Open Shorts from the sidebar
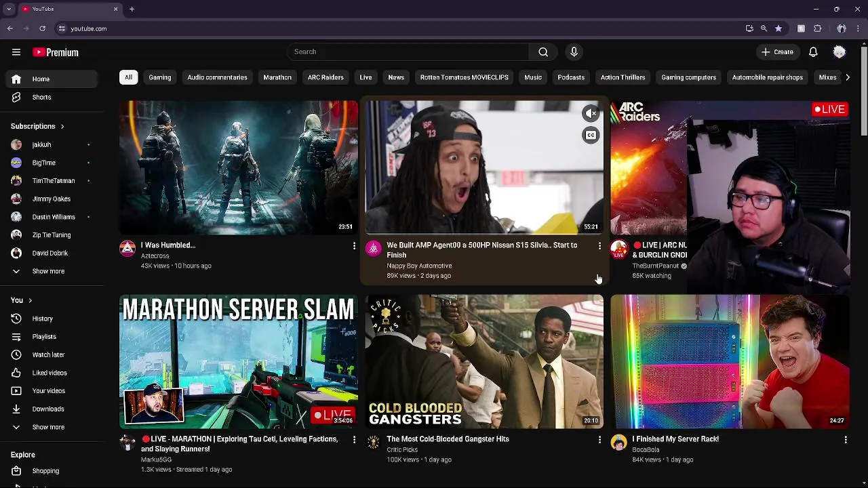This screenshot has height=488, width=868. coord(52,97)
